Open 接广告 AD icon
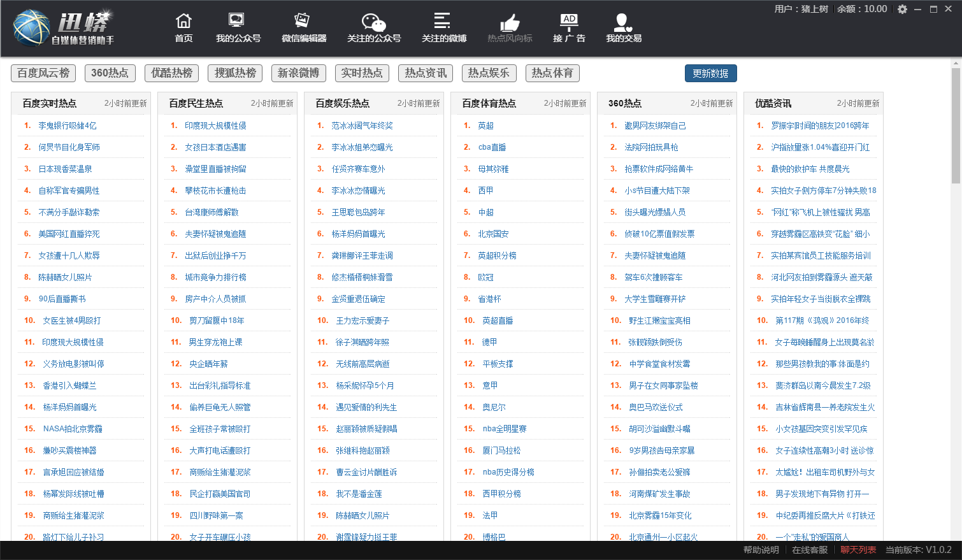The width and height of the screenshot is (962, 560). coord(569,22)
